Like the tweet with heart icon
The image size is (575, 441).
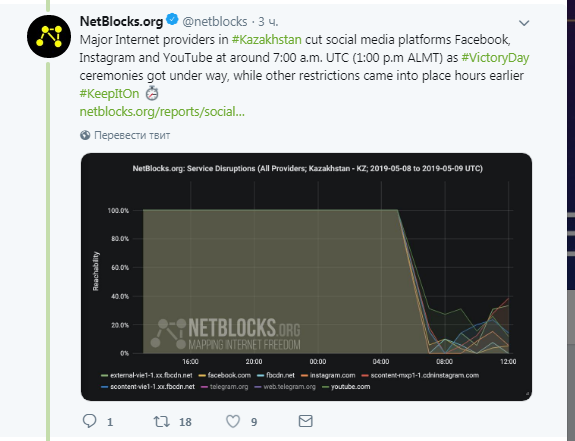[233, 422]
